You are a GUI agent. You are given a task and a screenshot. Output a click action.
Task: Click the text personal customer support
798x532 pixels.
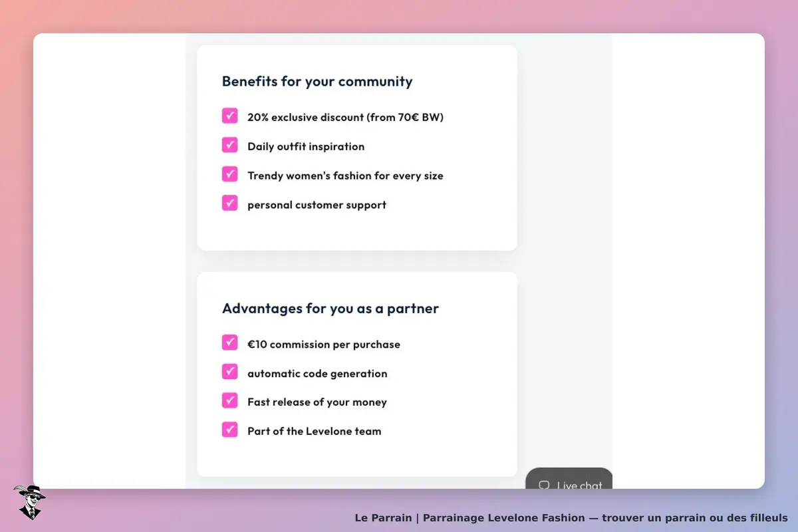point(317,205)
